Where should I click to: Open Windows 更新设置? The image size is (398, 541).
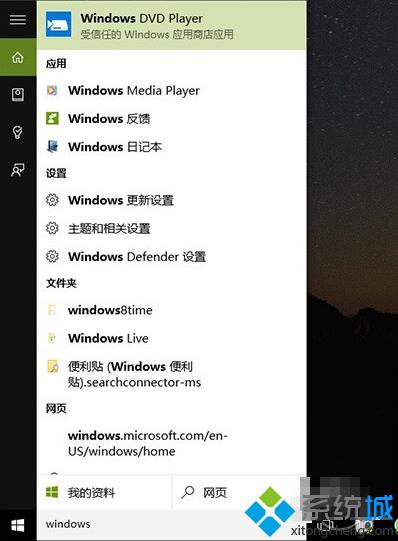[x=171, y=200]
